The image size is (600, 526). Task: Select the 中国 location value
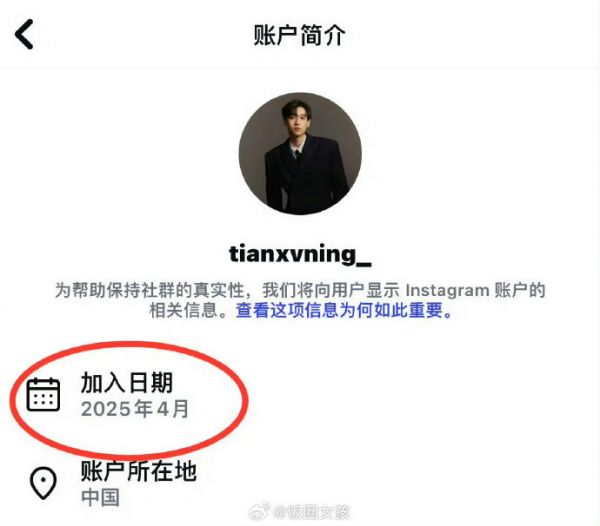tap(100, 497)
